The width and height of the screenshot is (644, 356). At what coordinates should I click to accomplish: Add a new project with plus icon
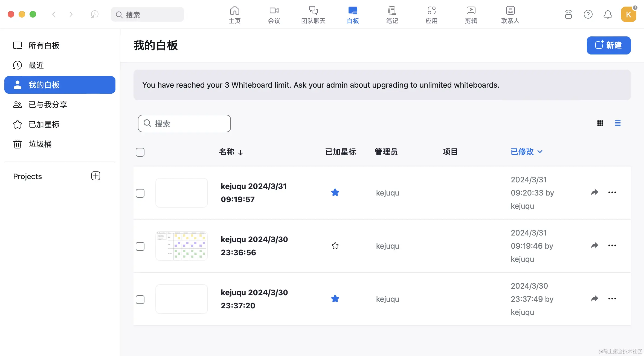tap(95, 176)
